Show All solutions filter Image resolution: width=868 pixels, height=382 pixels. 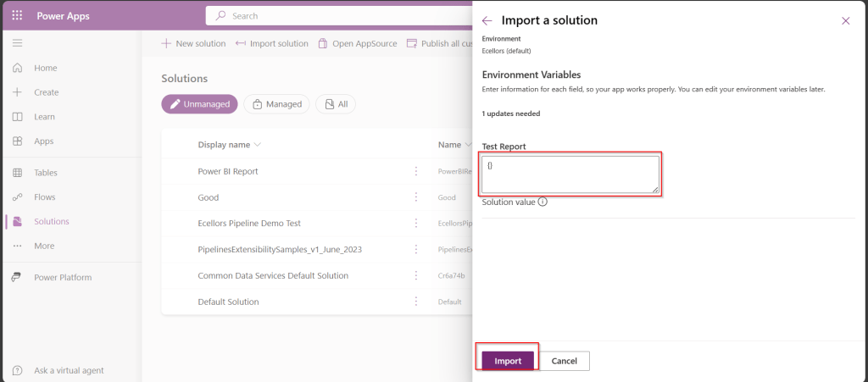(x=335, y=104)
